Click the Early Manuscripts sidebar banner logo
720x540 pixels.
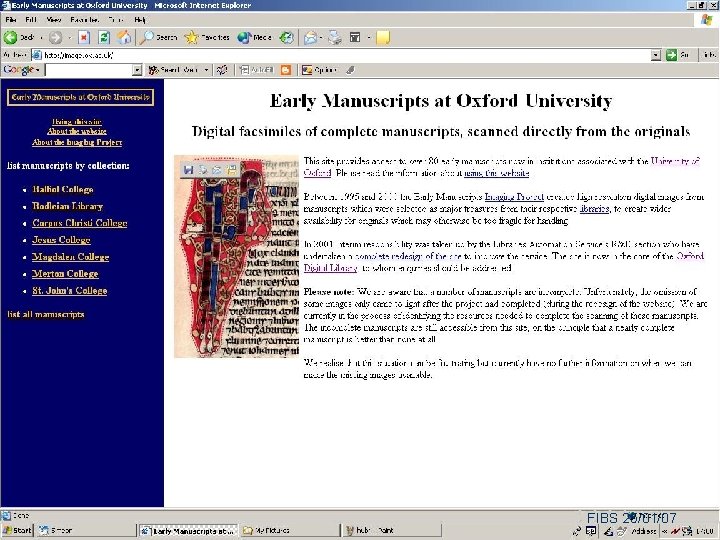tap(80, 97)
